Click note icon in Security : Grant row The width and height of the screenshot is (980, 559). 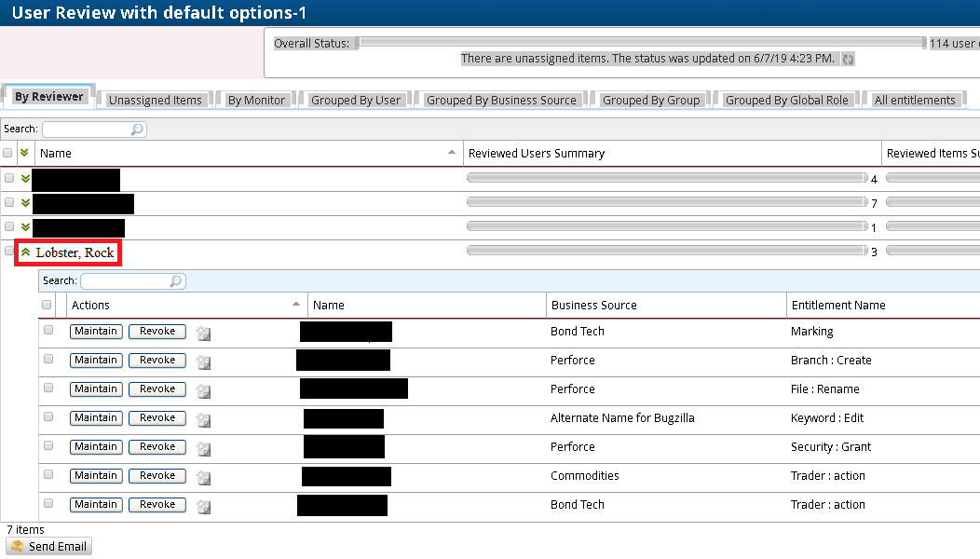pos(203,449)
